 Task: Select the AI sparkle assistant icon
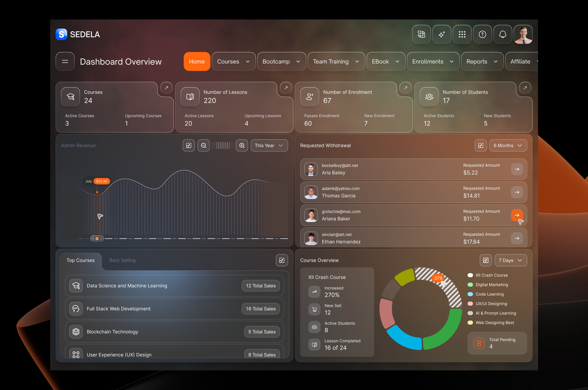pos(441,34)
